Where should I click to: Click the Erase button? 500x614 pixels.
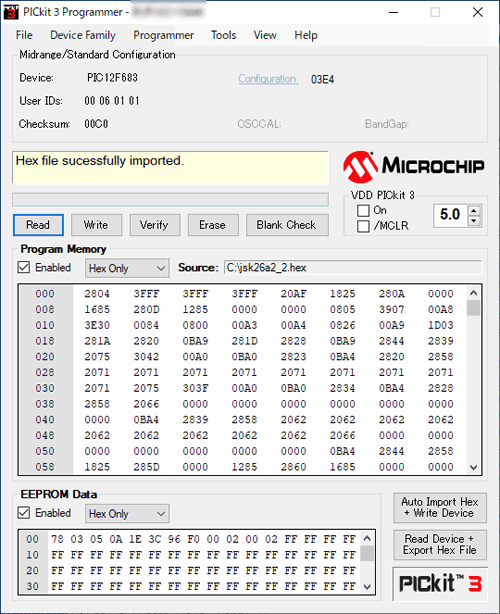tap(213, 225)
